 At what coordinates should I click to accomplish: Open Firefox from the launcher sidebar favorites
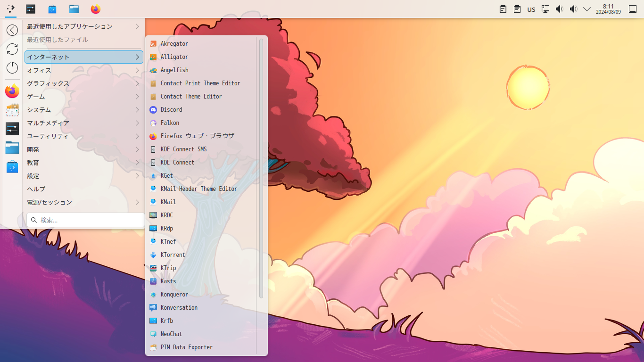(12, 91)
